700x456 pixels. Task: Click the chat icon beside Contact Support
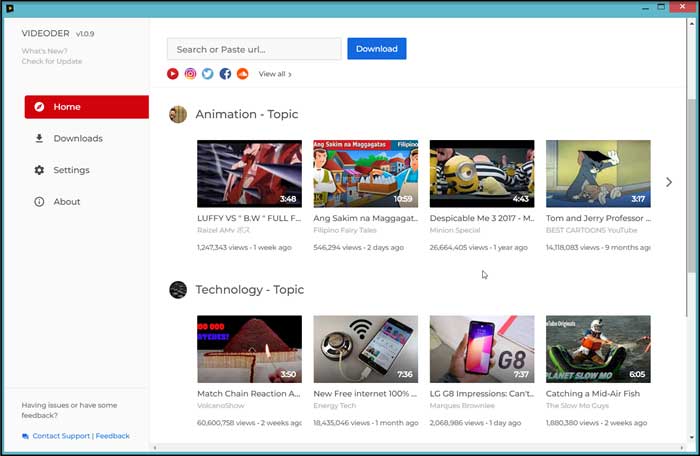(x=25, y=436)
